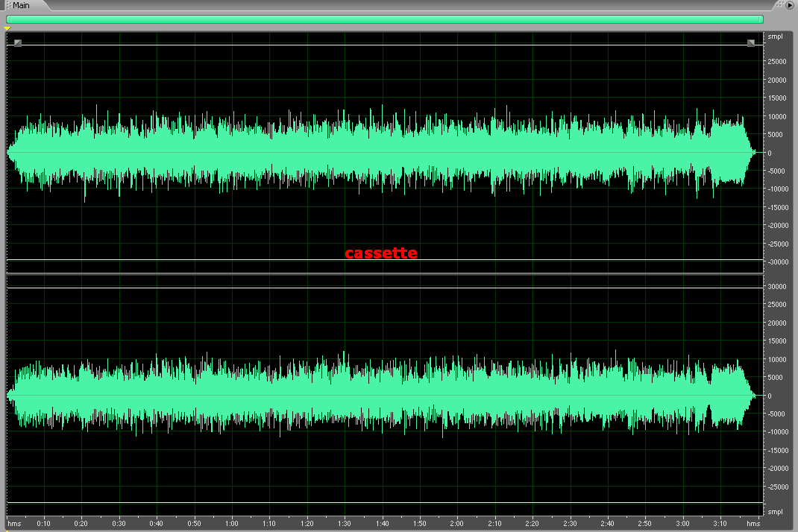Click the smpl label below lower channel ruler
Screen dimensions: 798x532
click(775, 512)
